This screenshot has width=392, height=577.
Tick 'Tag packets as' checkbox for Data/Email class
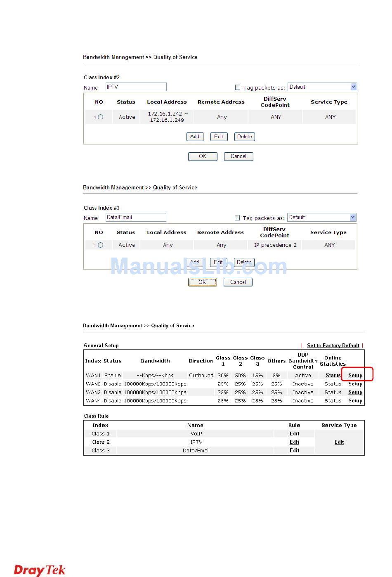[x=237, y=218]
